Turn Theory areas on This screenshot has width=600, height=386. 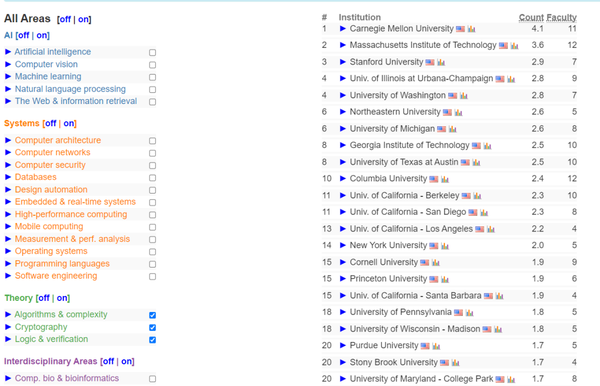62,298
